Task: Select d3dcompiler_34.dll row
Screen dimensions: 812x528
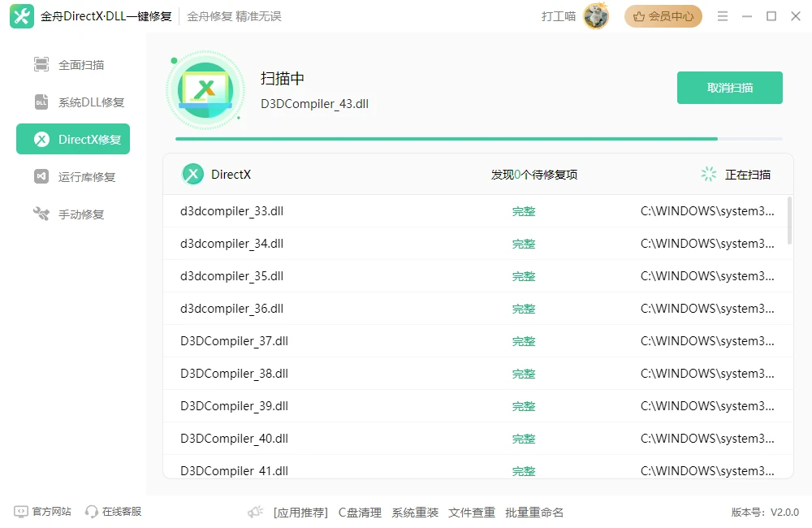Action: [x=478, y=244]
